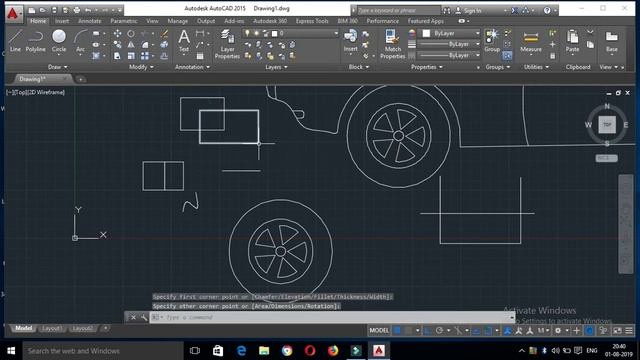This screenshot has height=360, width=640.
Task: Click the Mirror tool icon
Action: 131,45
